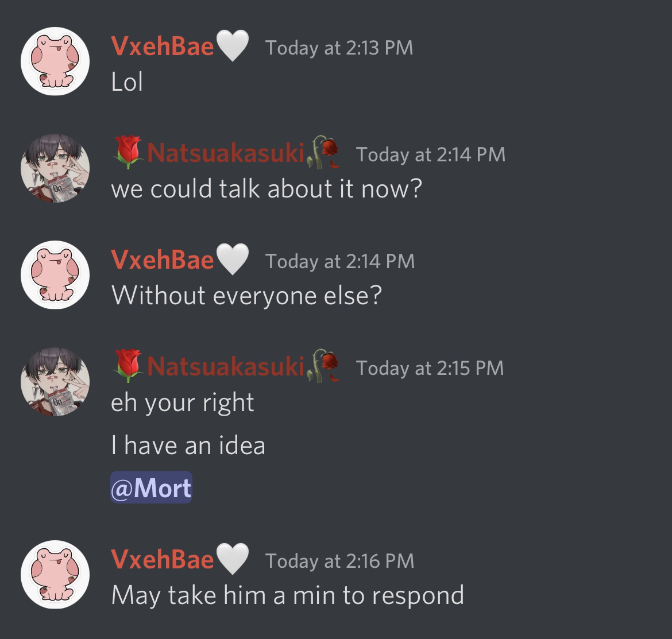Click Natsuakasuki username above "we could talk"
672x639 pixels.
pos(225,153)
